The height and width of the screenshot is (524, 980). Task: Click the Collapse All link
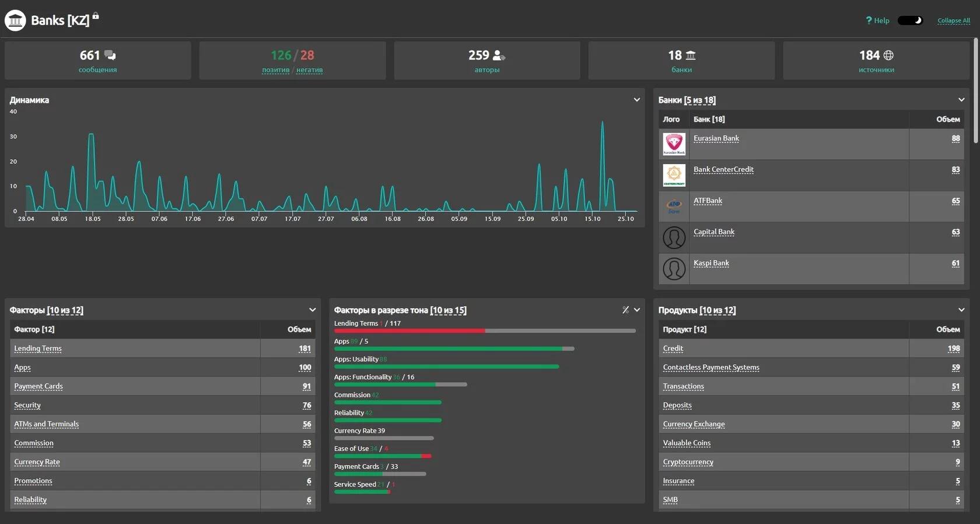point(954,20)
